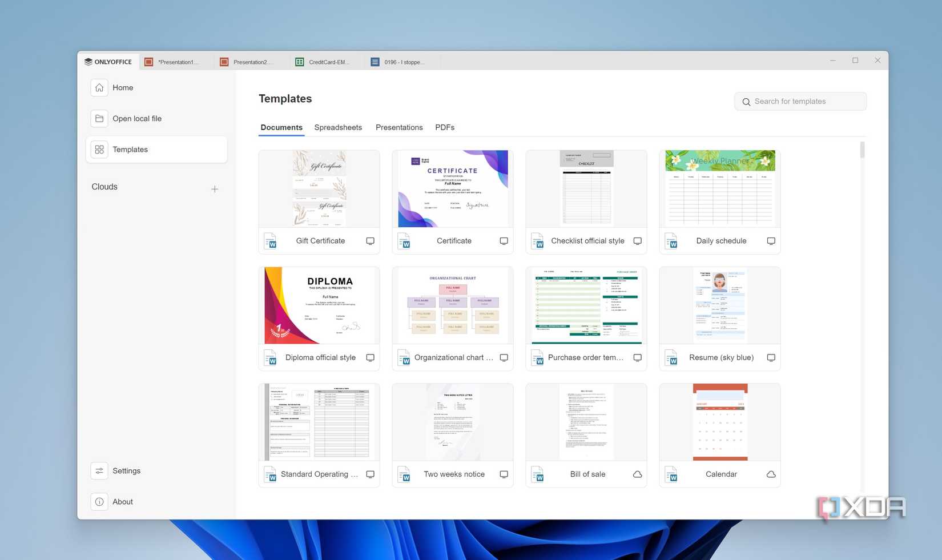
Task: Click local monitor icon on Certificate card
Action: coord(504,241)
